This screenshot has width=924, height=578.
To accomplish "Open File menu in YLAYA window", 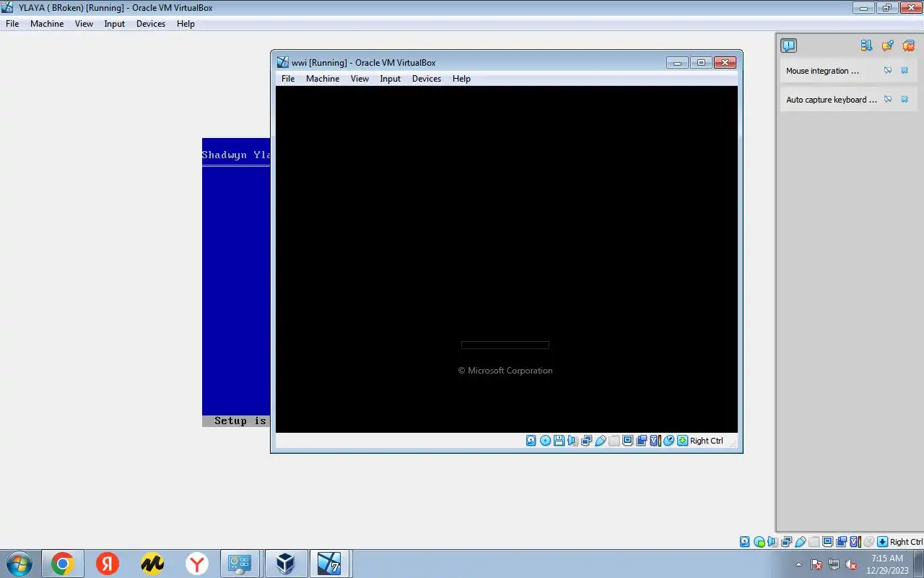I will point(12,24).
